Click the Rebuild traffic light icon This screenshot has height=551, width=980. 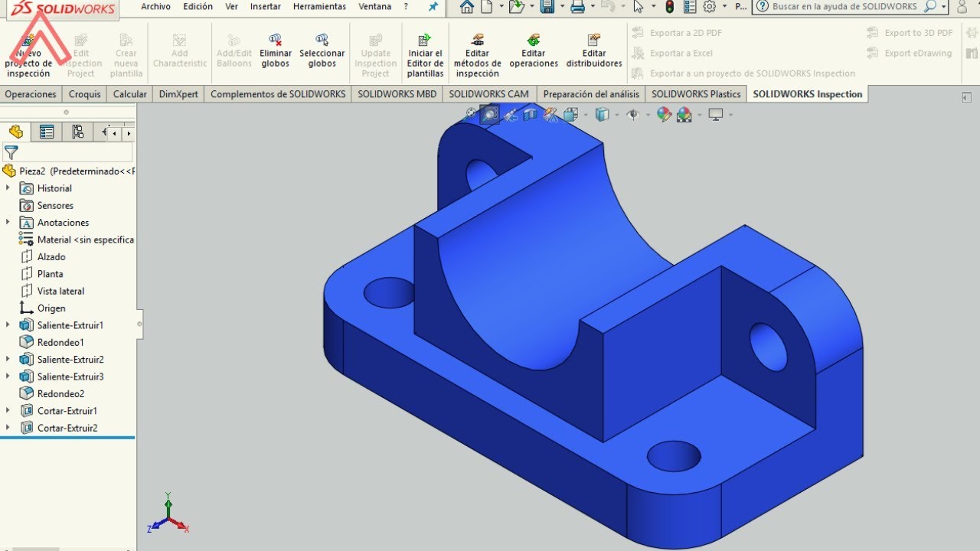[670, 7]
